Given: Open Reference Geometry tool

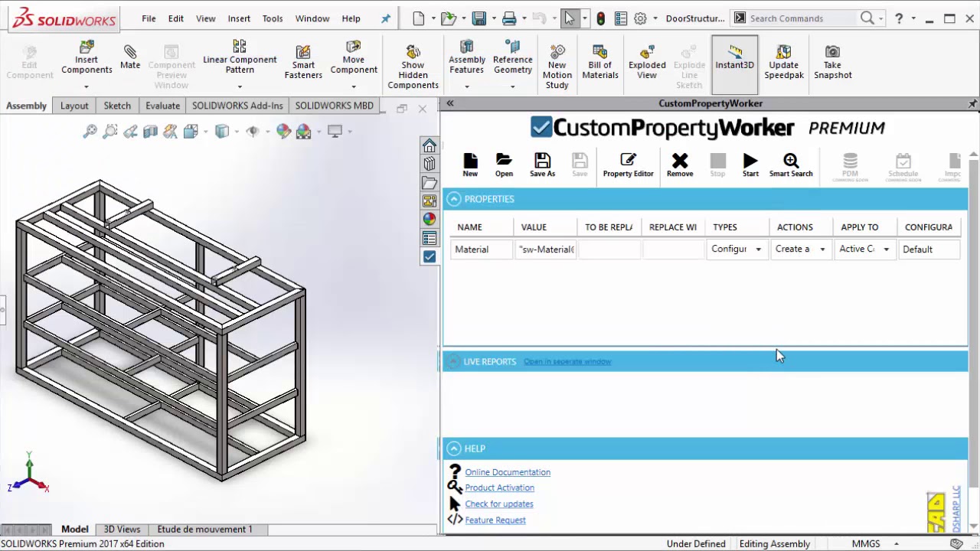Looking at the screenshot, I should (x=512, y=57).
